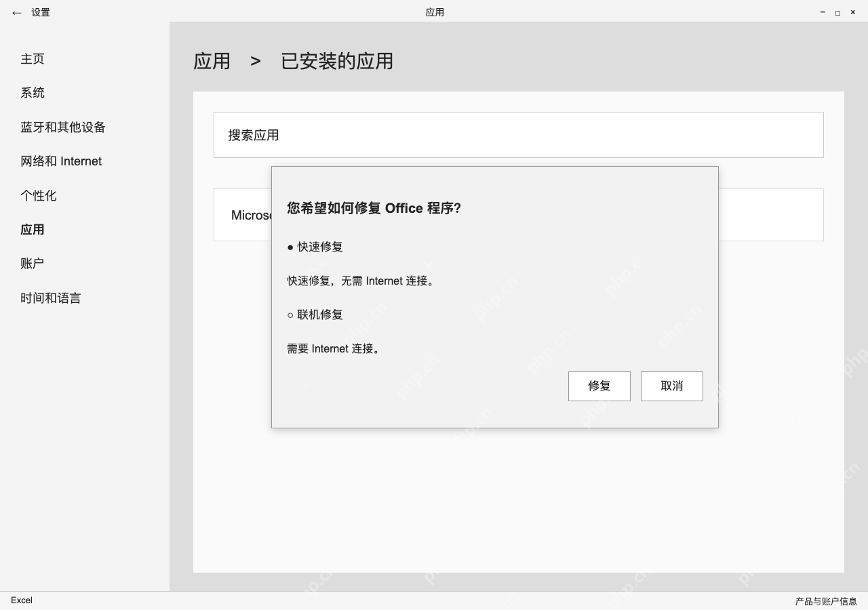
Task: Minimize the 应用 window
Action: (823, 12)
